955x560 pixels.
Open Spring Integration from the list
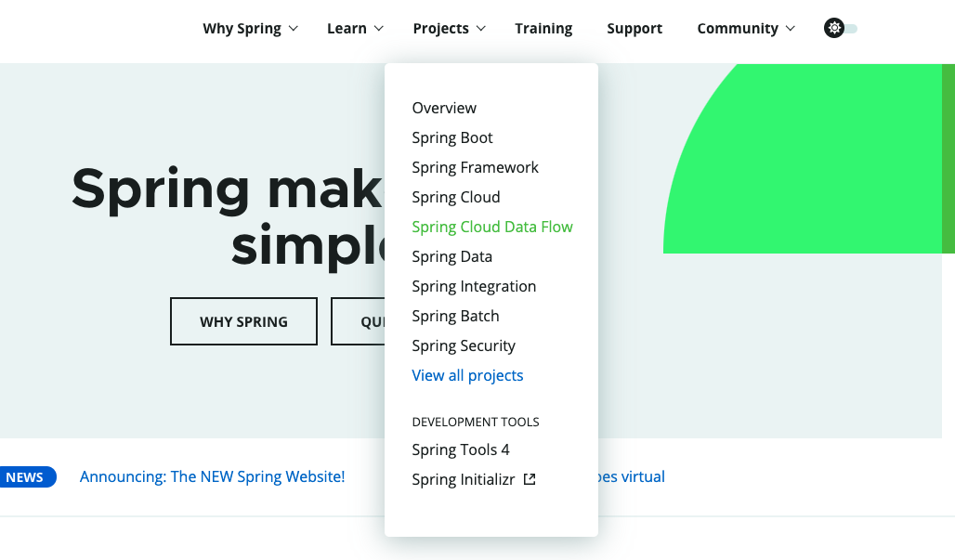click(x=474, y=286)
